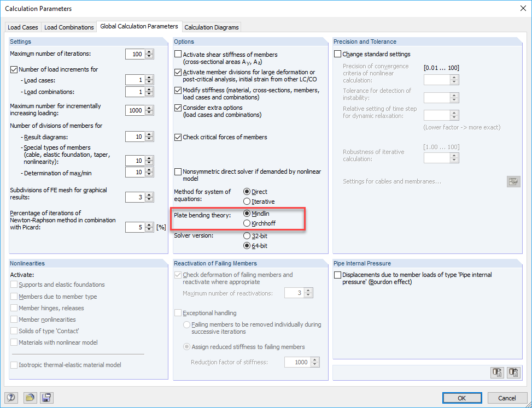532x408 pixels.
Task: Click Assign reduced stiffness to failing members
Action: 186,347
